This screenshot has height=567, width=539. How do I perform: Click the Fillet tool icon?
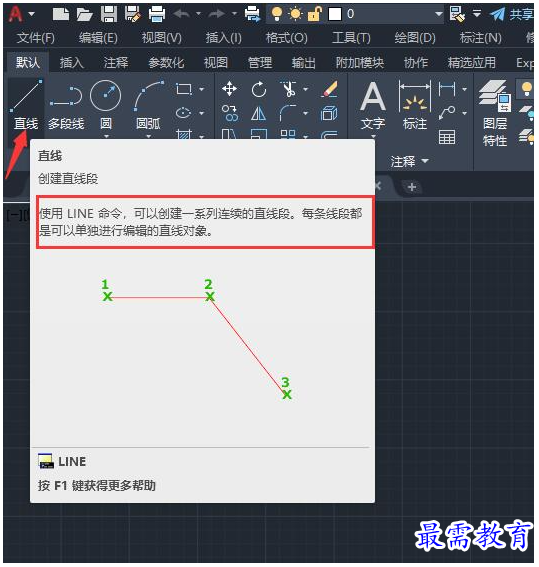click(288, 113)
